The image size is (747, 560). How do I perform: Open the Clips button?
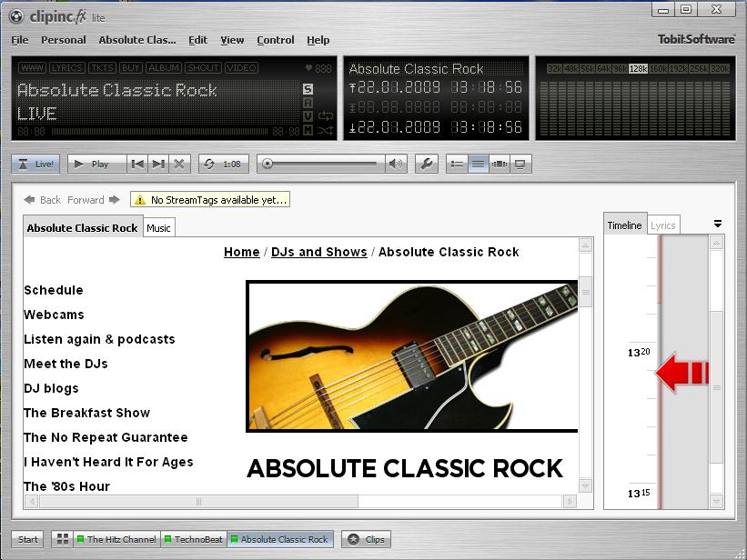point(366,539)
